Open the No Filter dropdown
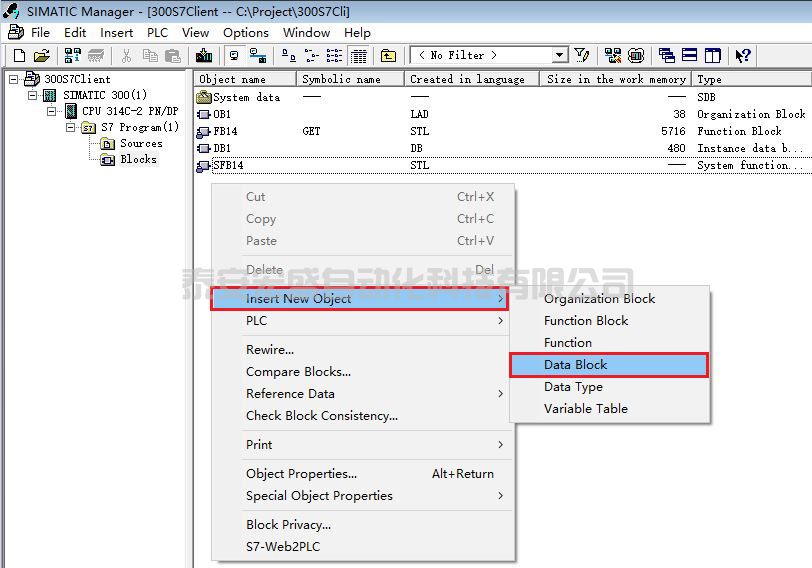The width and height of the screenshot is (812, 568). tap(560, 56)
